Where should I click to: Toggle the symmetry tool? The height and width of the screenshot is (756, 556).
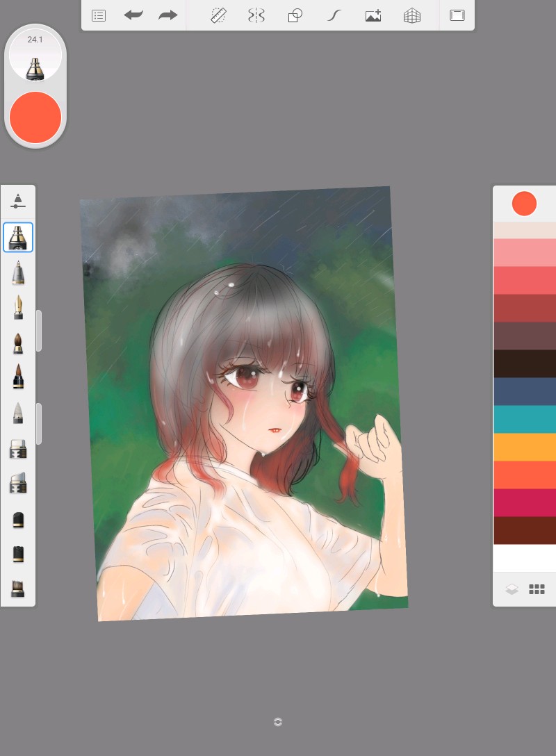256,15
